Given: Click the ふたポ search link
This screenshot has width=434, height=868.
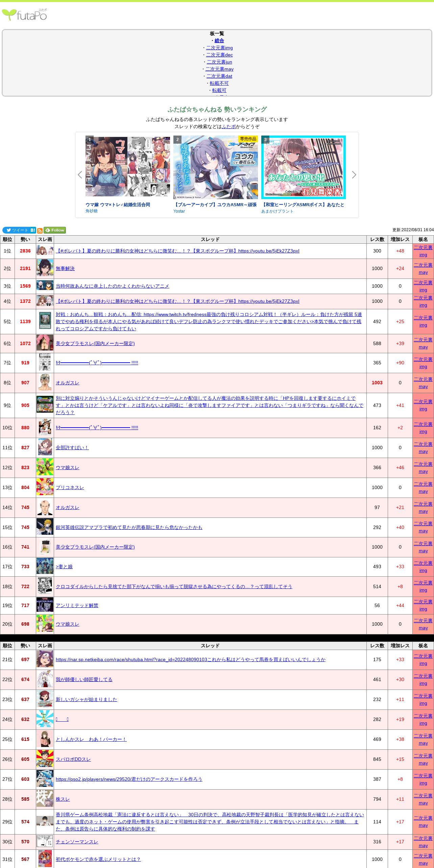Looking at the screenshot, I should pyautogui.click(x=229, y=126).
